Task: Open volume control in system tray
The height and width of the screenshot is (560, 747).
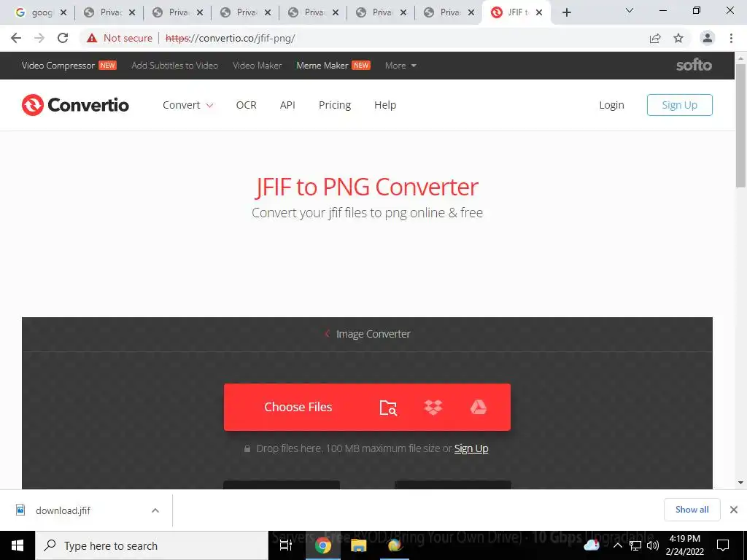Action: pyautogui.click(x=653, y=545)
